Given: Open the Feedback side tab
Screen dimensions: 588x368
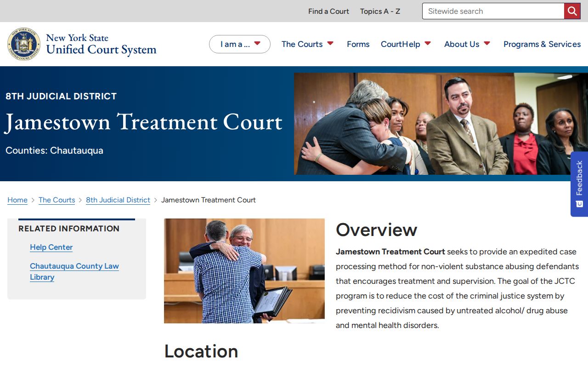Looking at the screenshot, I should [x=579, y=184].
